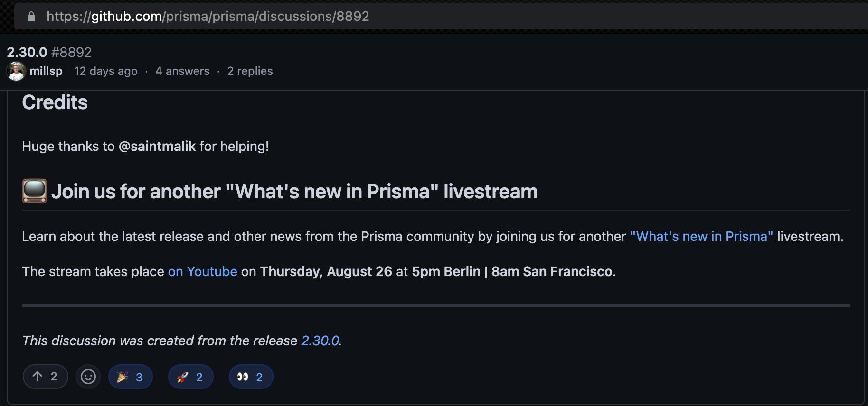Open the smiley add-reaction picker
This screenshot has width=868, height=406.
tap(88, 377)
